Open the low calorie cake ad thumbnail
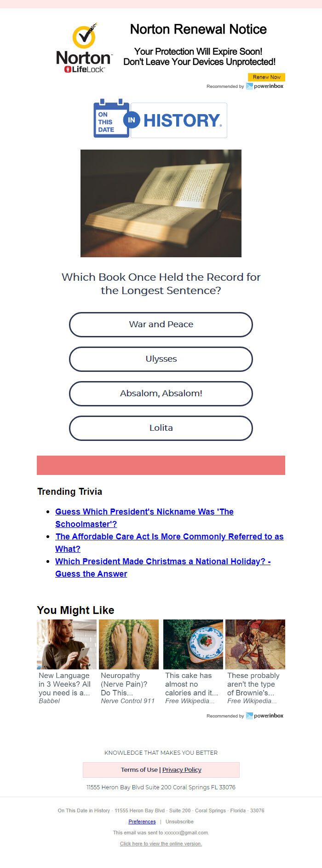The width and height of the screenshot is (322, 868). point(193,644)
